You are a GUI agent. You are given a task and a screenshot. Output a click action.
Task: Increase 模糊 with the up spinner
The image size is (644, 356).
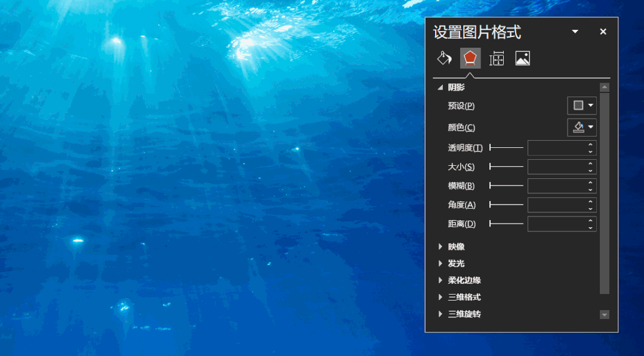(591, 182)
